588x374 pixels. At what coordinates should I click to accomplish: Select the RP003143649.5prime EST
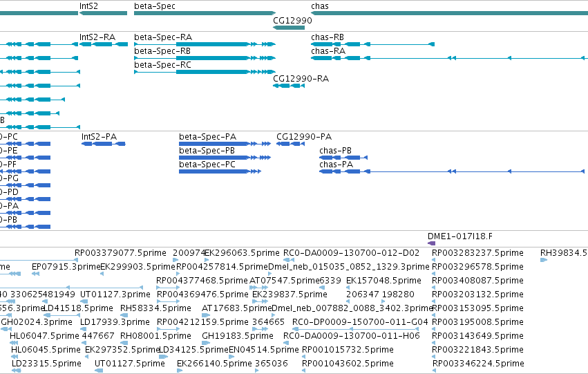coord(434,344)
